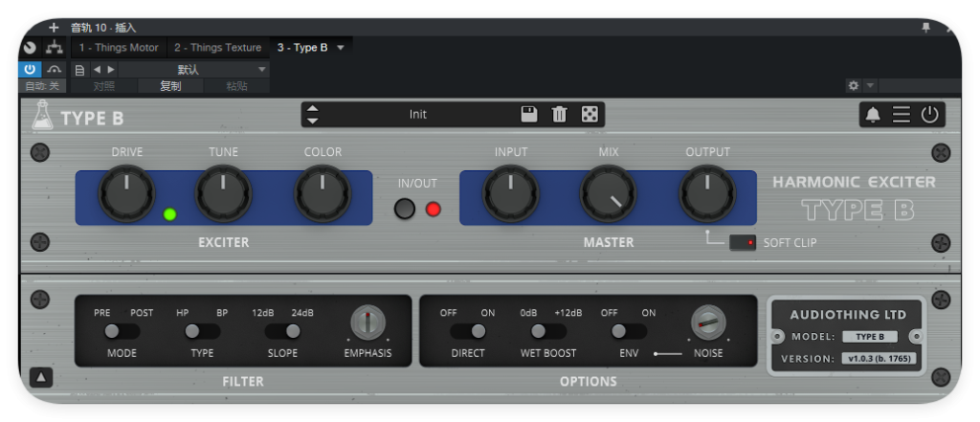Open the Init preset name display
980x422 pixels.
[418, 115]
